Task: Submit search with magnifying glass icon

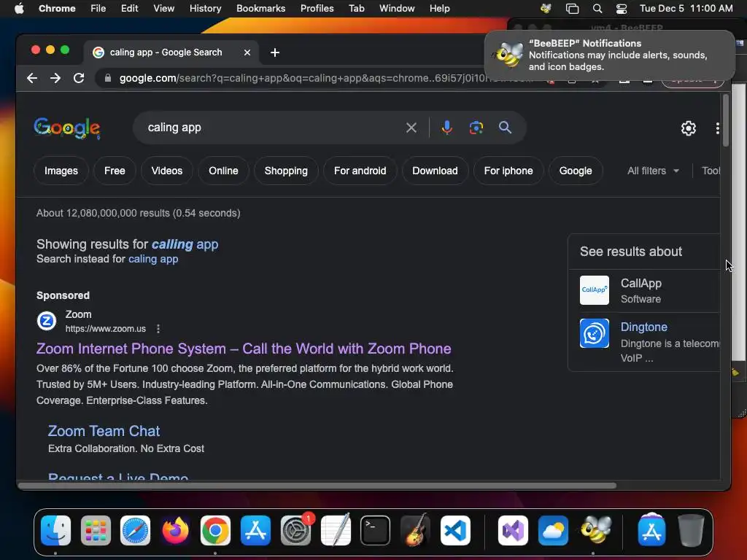Action: (505, 128)
